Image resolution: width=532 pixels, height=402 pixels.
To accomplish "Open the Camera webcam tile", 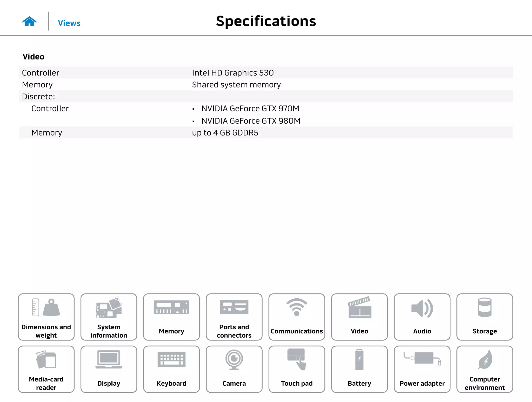I will (234, 369).
